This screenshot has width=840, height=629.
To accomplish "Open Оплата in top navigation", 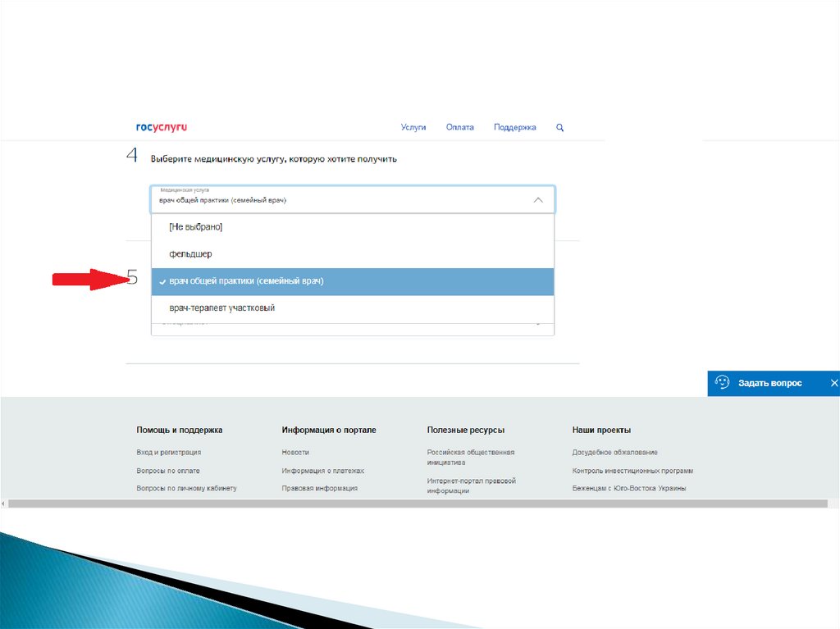I will click(x=459, y=127).
